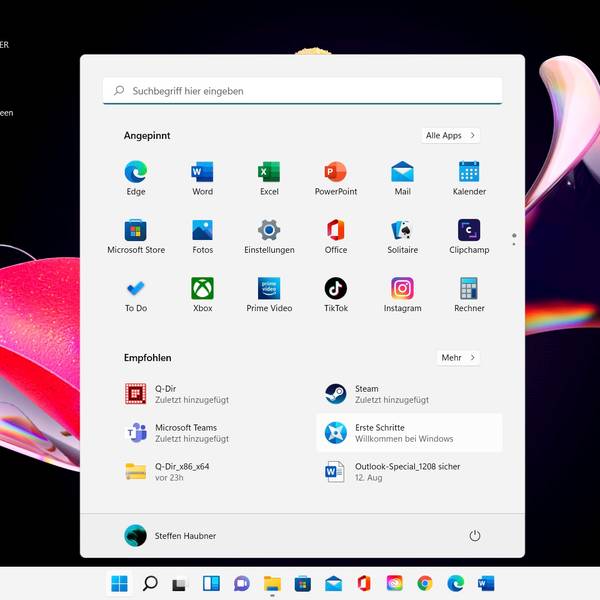Viewport: 600px width, 600px height.
Task: Open Adobe Creative Cloud taskbar icon
Action: pos(395,584)
